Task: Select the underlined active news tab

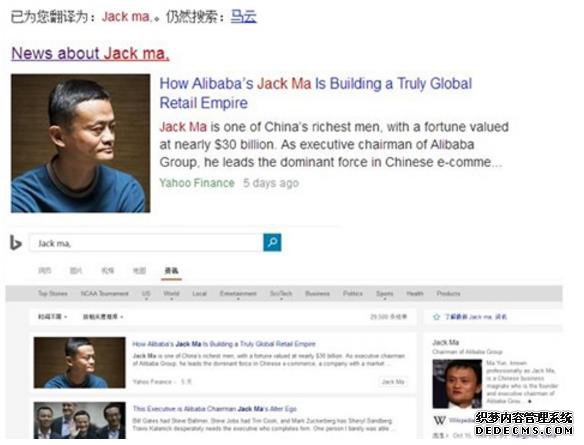Action: (x=171, y=271)
